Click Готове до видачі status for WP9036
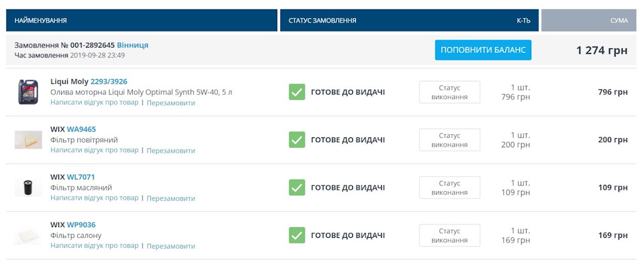The width and height of the screenshot is (644, 260). (348, 235)
